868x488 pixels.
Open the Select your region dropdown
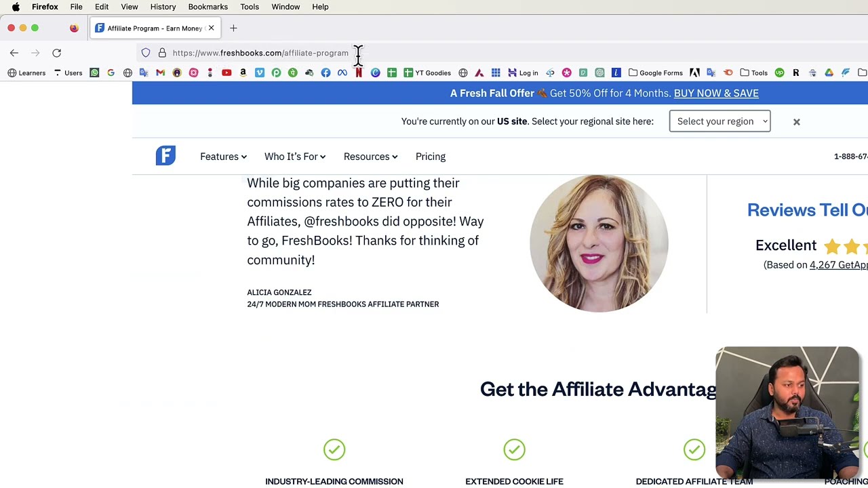pyautogui.click(x=719, y=121)
